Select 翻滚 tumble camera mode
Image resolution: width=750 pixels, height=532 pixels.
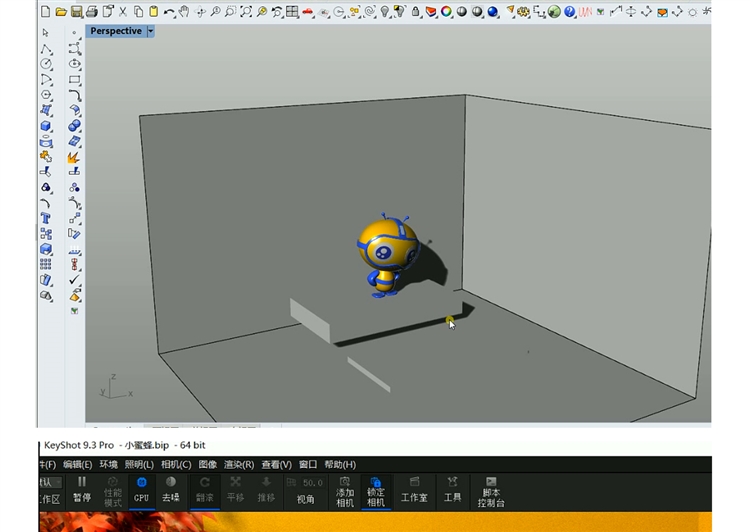click(205, 490)
